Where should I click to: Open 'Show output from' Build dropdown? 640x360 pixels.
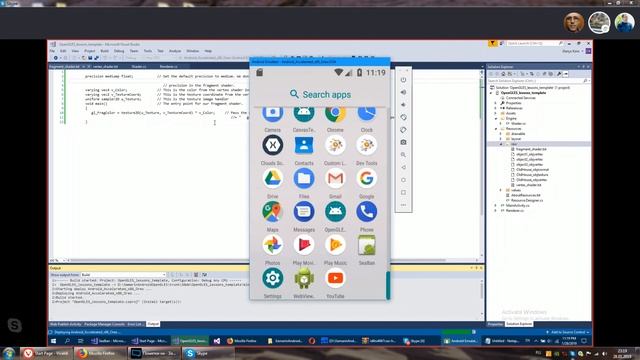(x=123, y=275)
